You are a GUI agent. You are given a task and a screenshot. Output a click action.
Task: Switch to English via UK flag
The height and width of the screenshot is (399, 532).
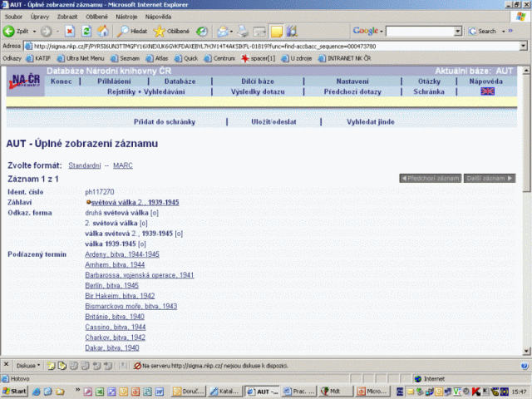click(487, 91)
